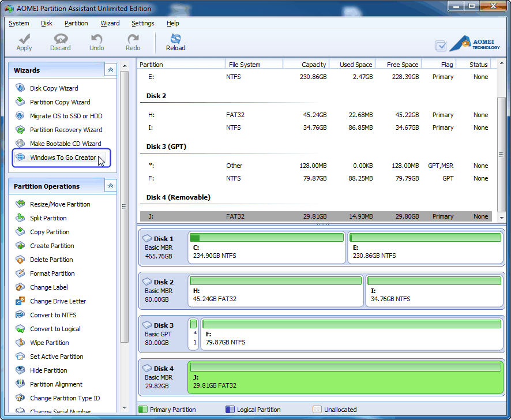Open the Wizard menu
The height and width of the screenshot is (420, 511).
110,23
